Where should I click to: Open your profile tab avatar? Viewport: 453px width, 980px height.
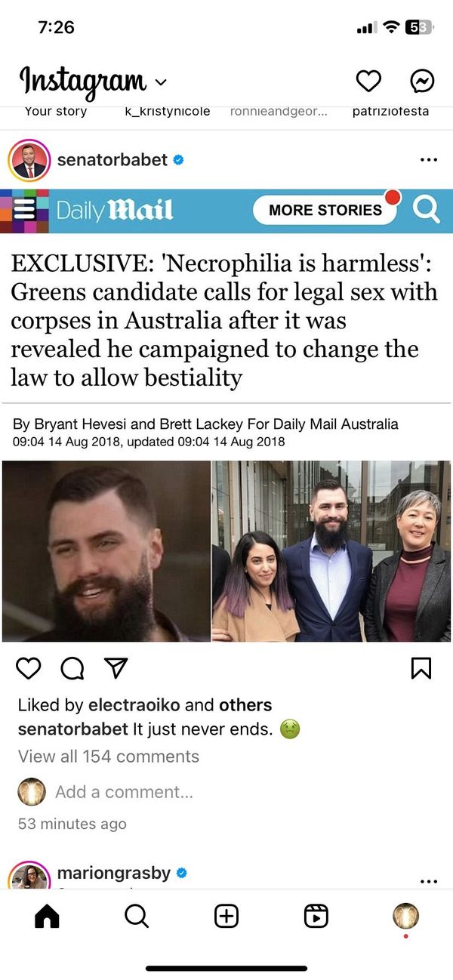[405, 916]
